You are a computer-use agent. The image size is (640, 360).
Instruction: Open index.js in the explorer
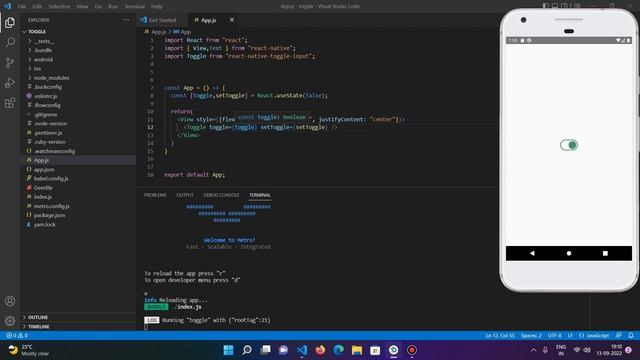pyautogui.click(x=42, y=197)
